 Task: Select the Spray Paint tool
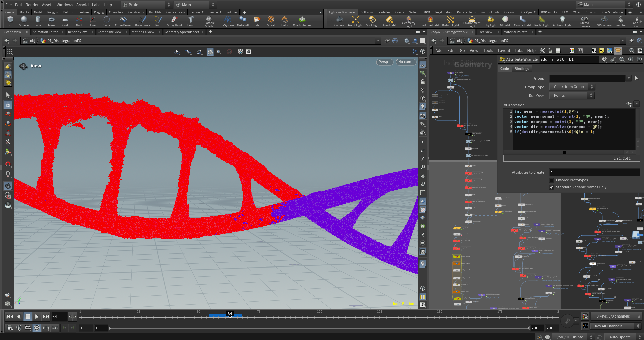(174, 21)
